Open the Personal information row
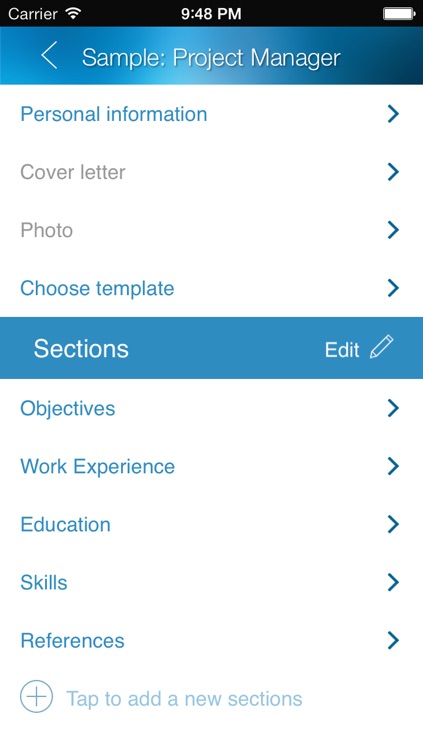The image size is (423, 750). pyautogui.click(x=212, y=114)
